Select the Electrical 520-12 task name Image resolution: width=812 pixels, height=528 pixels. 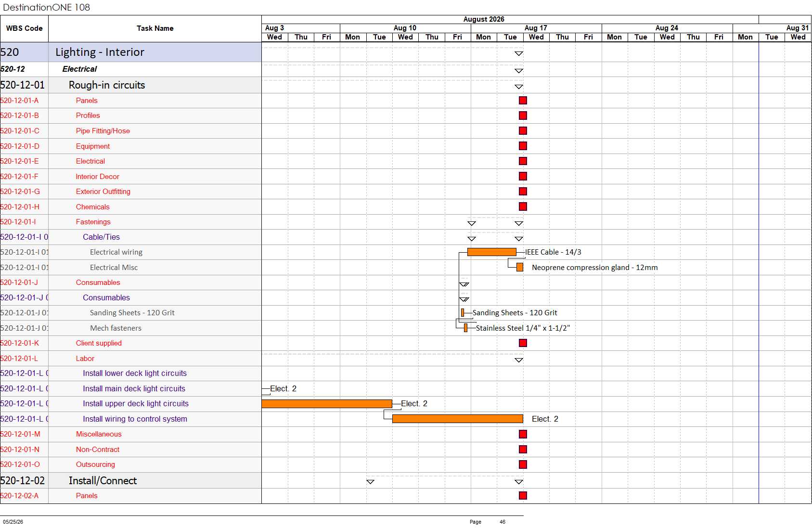click(79, 69)
